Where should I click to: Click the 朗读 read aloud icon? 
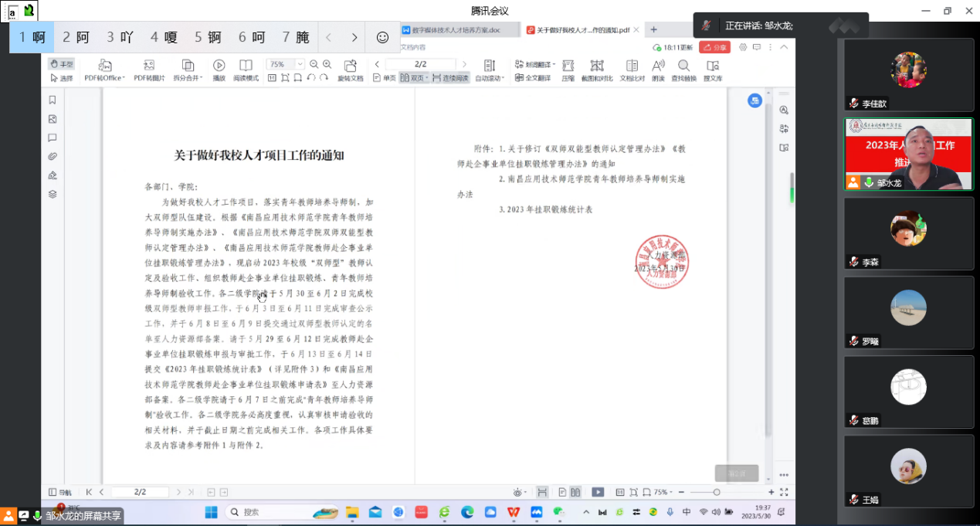click(658, 70)
